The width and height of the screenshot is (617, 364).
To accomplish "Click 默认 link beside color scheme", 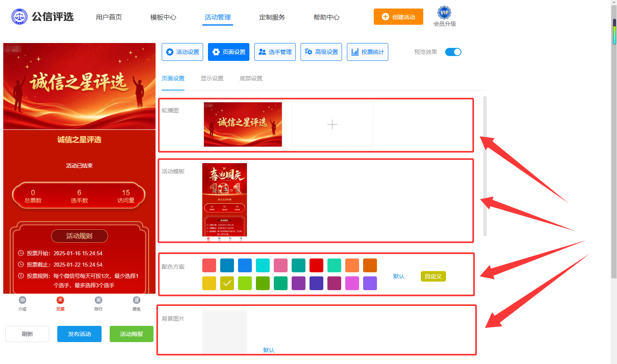I will [x=399, y=276].
